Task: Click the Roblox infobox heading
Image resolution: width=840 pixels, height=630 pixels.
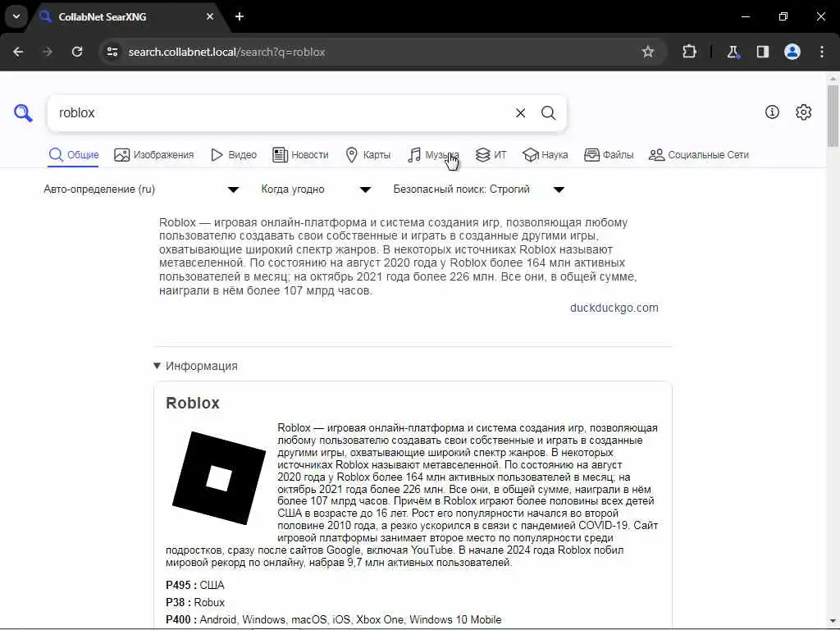Action: (x=193, y=403)
